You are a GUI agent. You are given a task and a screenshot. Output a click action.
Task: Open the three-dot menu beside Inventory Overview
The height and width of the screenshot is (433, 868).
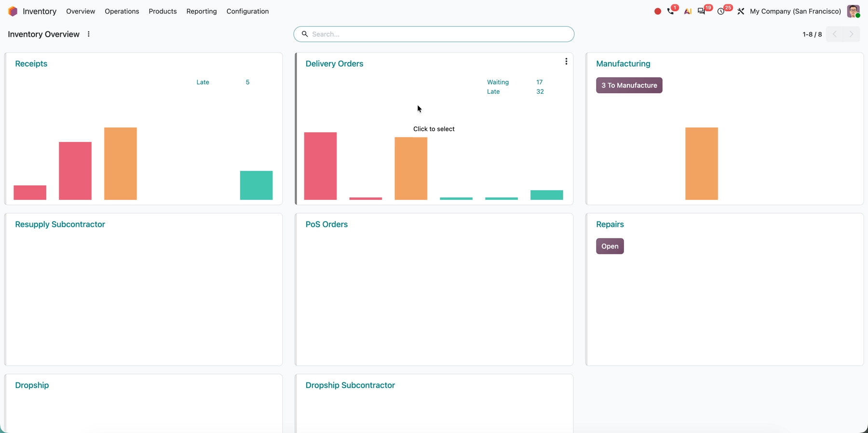tap(88, 34)
